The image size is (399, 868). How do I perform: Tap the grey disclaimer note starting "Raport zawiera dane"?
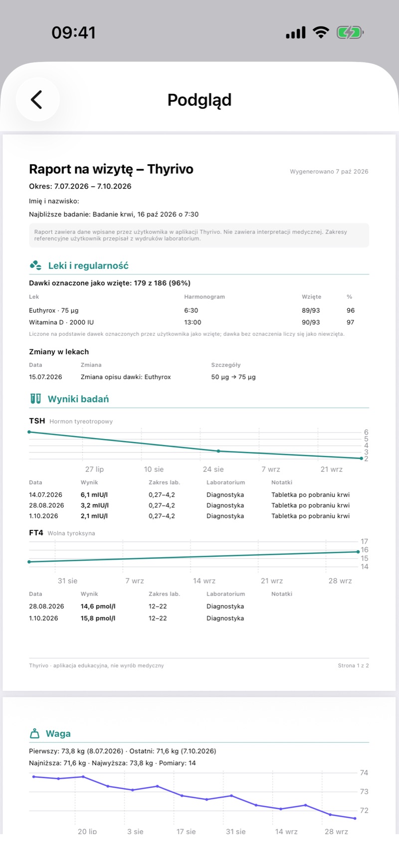click(199, 235)
